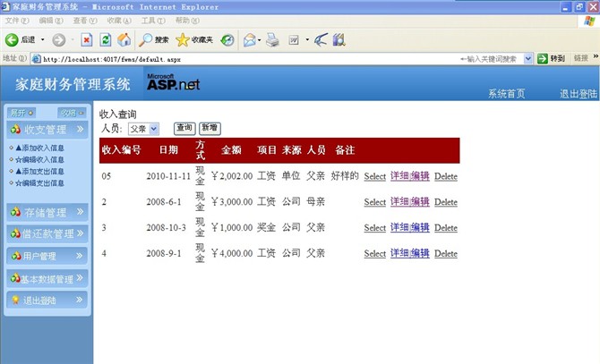
Task: Click the 借还款管理 section icon
Action: 15,233
